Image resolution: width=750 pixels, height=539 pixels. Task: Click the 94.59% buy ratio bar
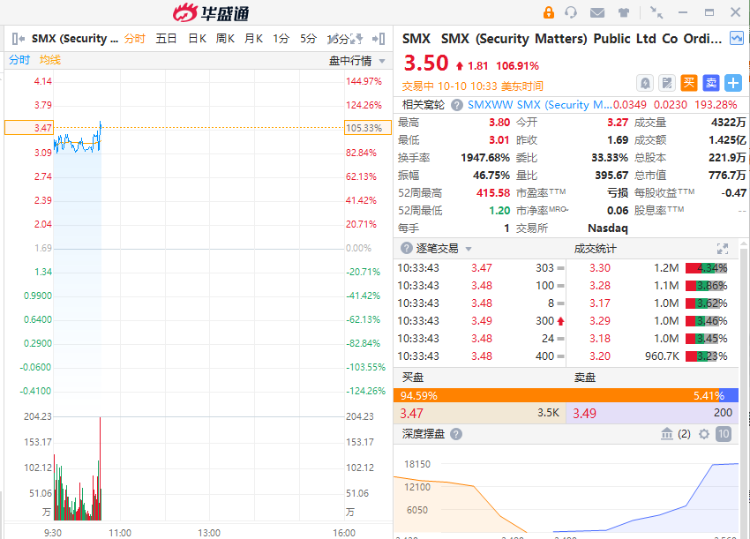(556, 396)
